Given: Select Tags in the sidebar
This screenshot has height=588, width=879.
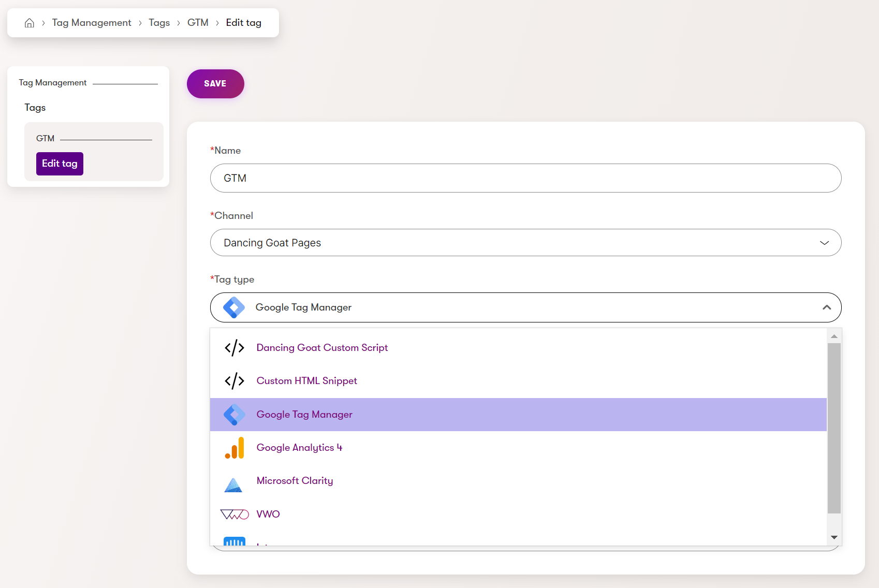Looking at the screenshot, I should tap(35, 108).
